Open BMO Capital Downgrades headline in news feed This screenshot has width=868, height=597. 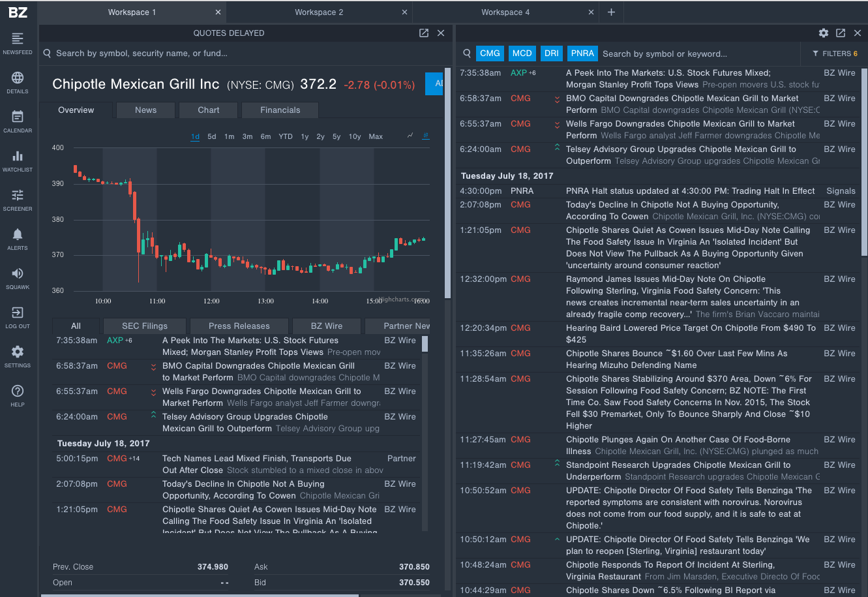pyautogui.click(x=682, y=104)
